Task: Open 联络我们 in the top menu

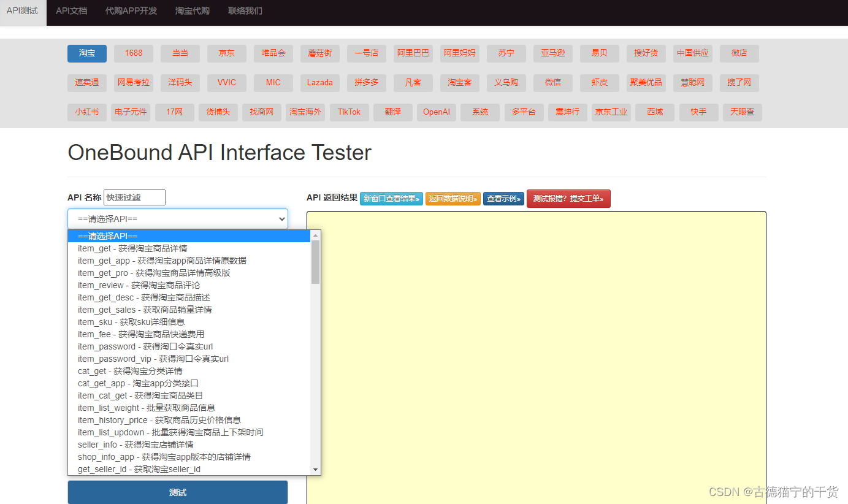Action: 245,12
